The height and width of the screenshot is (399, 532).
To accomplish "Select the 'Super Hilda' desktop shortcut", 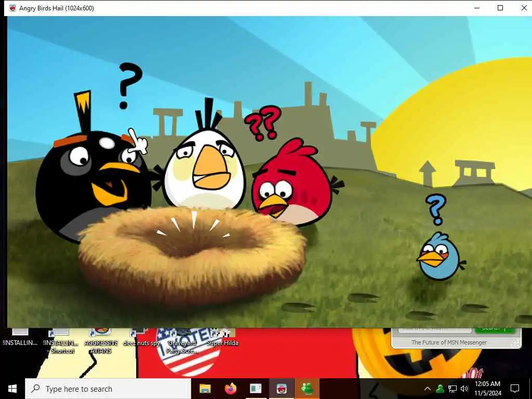I will click(x=222, y=338).
